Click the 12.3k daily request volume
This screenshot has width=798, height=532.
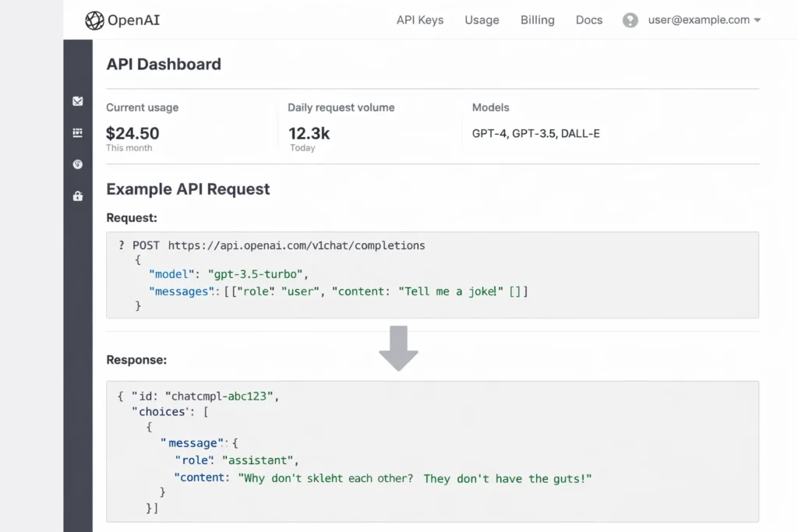pyautogui.click(x=309, y=133)
